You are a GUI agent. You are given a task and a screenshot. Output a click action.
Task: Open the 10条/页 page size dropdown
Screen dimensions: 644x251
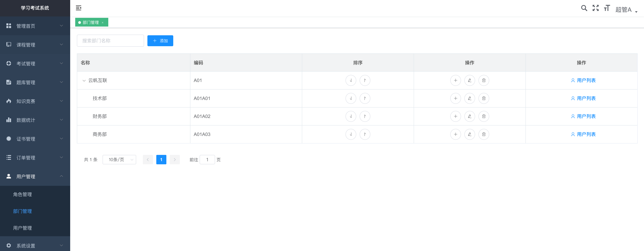(x=119, y=160)
